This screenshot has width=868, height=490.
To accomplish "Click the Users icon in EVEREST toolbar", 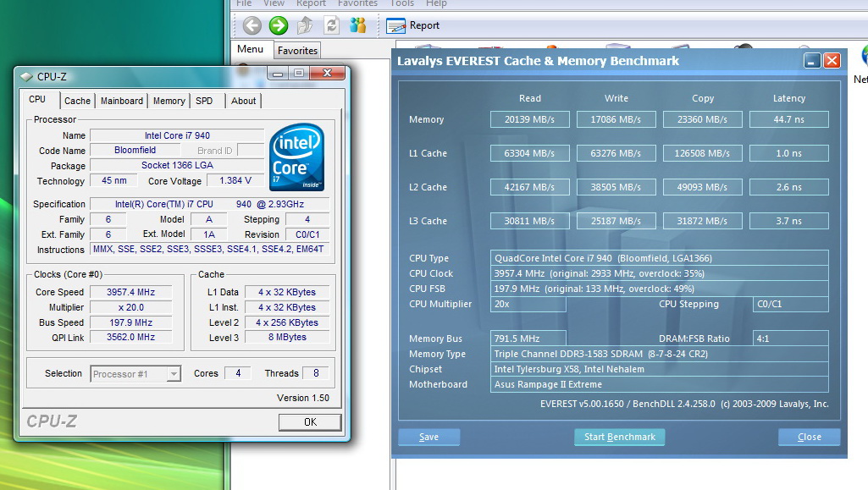I will pos(357,25).
